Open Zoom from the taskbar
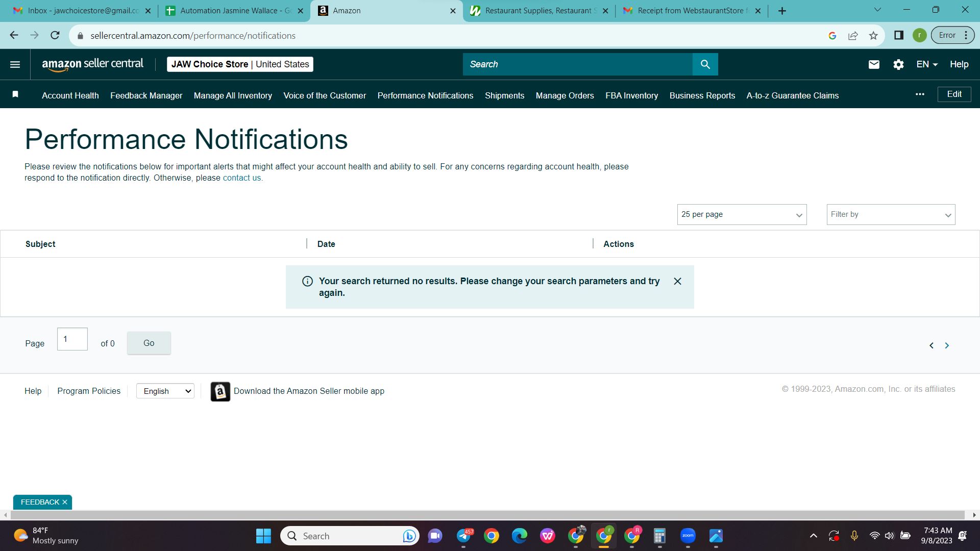 tap(688, 536)
